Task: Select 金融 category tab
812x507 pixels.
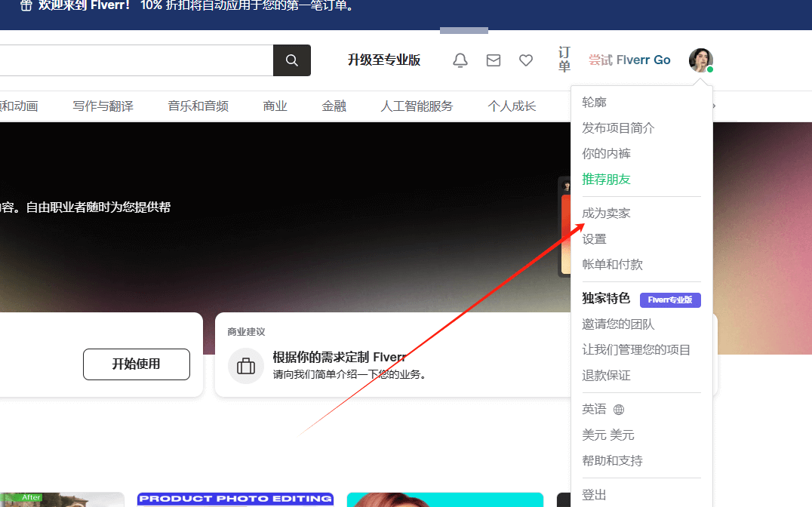Action: coord(334,106)
